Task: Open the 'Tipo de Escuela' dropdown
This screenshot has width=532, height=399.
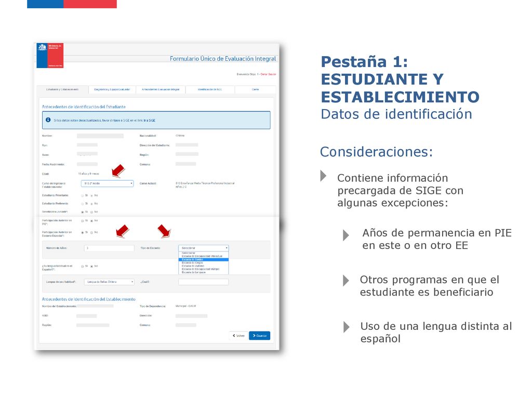Action: tap(204, 248)
